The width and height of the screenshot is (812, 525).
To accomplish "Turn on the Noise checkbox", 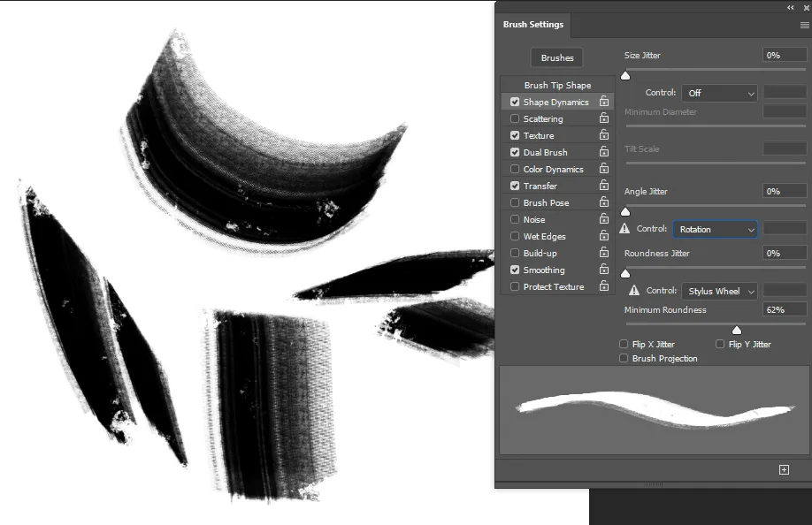I will click(x=515, y=219).
